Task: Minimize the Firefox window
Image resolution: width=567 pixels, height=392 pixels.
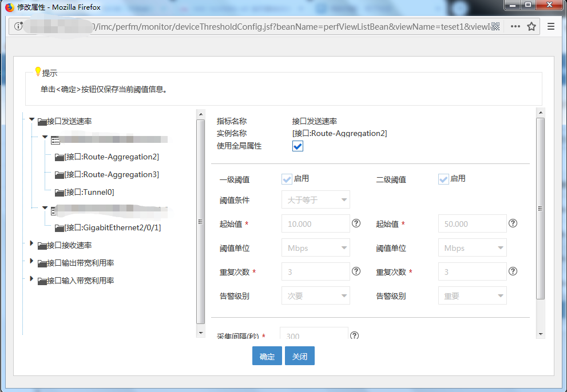Action: (x=513, y=5)
